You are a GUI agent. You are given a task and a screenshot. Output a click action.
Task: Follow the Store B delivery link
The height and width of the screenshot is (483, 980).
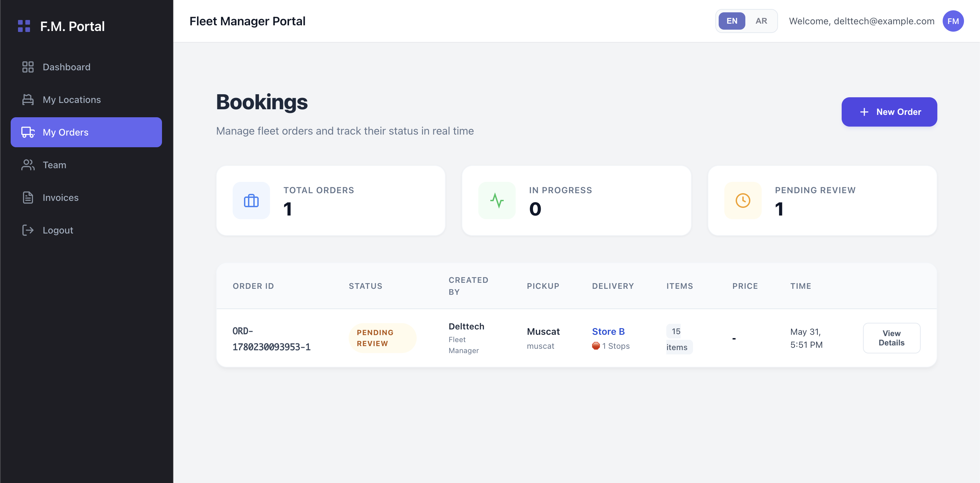tap(608, 332)
